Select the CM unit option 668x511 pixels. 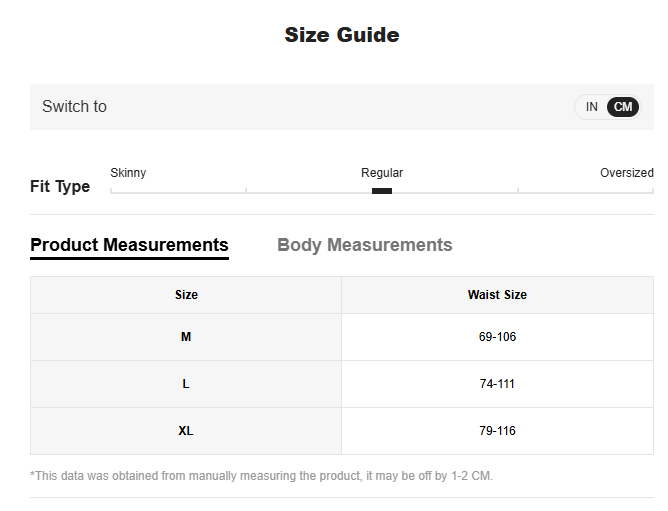pyautogui.click(x=623, y=107)
